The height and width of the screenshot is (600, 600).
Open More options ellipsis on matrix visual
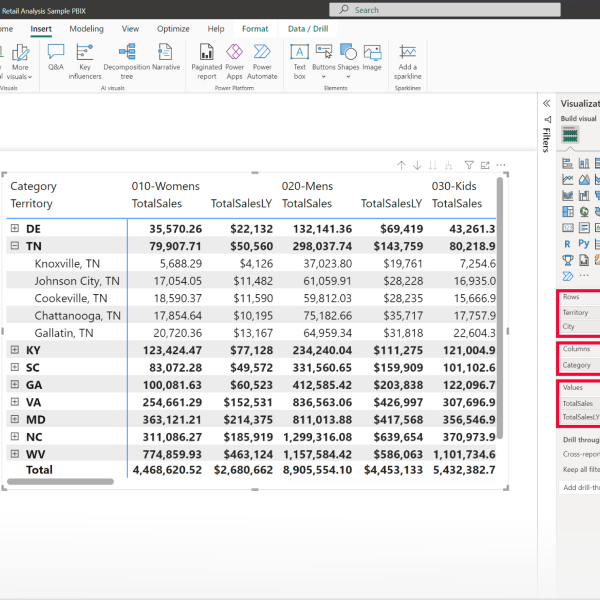pyautogui.click(x=501, y=165)
